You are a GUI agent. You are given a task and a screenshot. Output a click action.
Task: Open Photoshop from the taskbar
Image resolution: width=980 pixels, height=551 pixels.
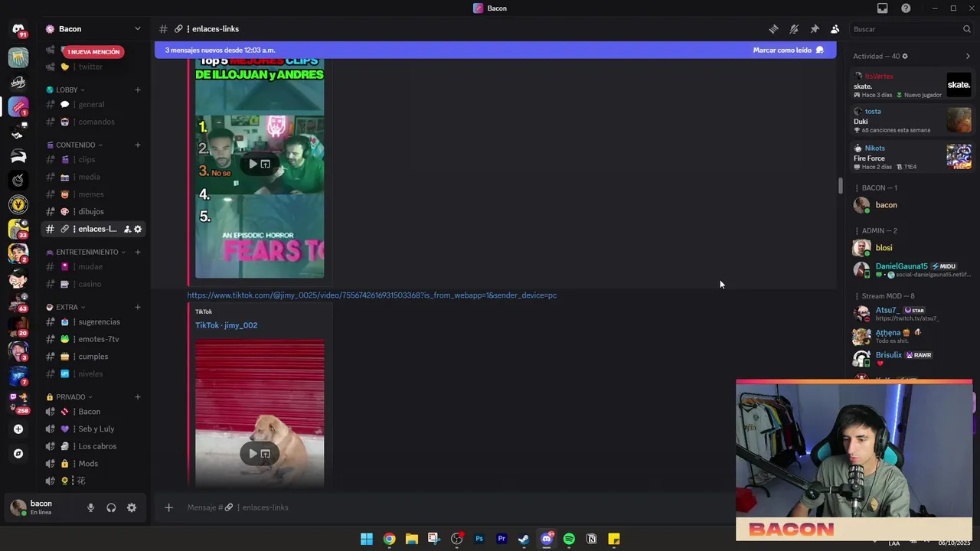pyautogui.click(x=479, y=539)
